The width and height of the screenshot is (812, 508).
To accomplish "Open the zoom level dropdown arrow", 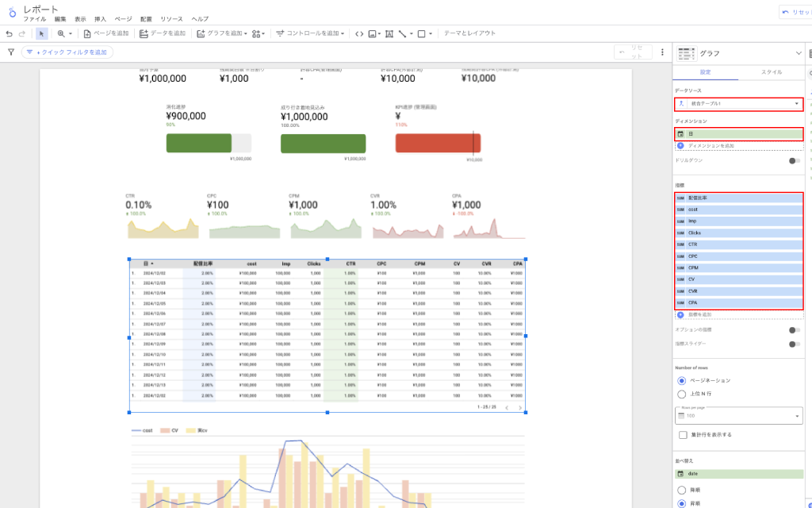I will click(71, 34).
